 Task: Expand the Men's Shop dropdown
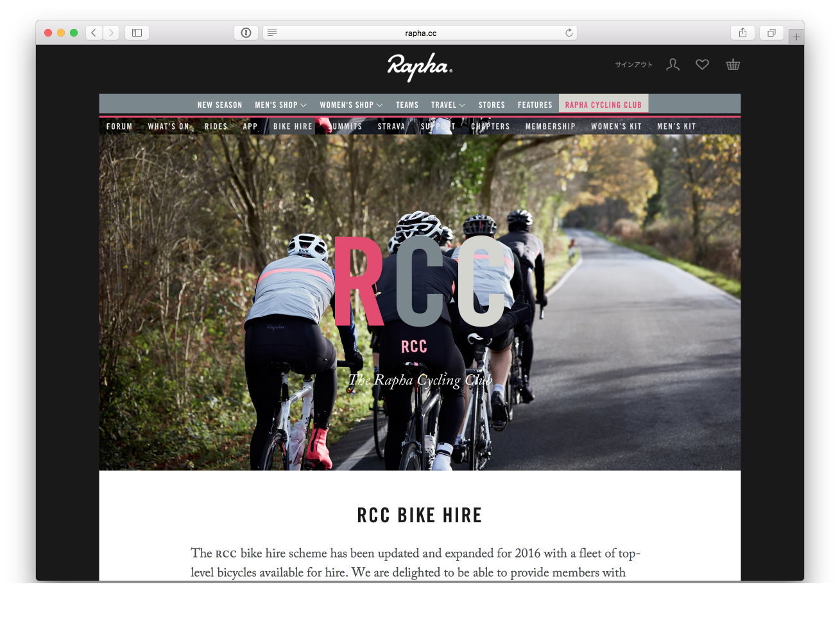click(x=280, y=105)
